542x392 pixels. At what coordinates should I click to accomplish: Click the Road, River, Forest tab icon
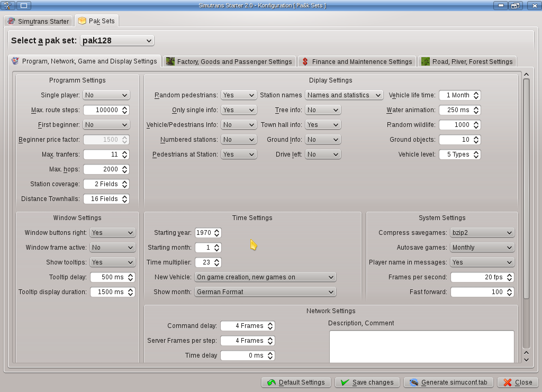[x=426, y=61]
